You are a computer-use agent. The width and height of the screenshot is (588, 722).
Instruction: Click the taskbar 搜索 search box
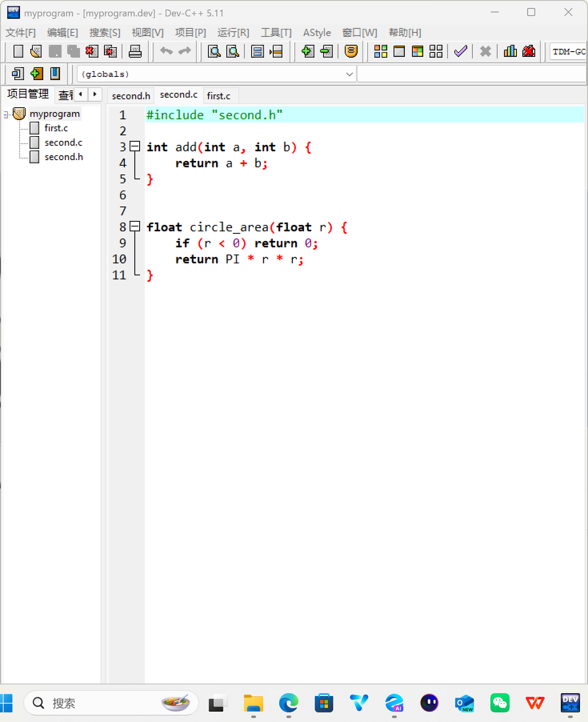[x=111, y=703]
